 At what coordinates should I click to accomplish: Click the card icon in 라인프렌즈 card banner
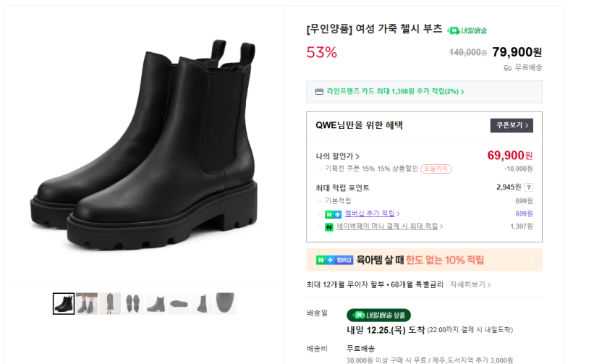click(x=319, y=92)
